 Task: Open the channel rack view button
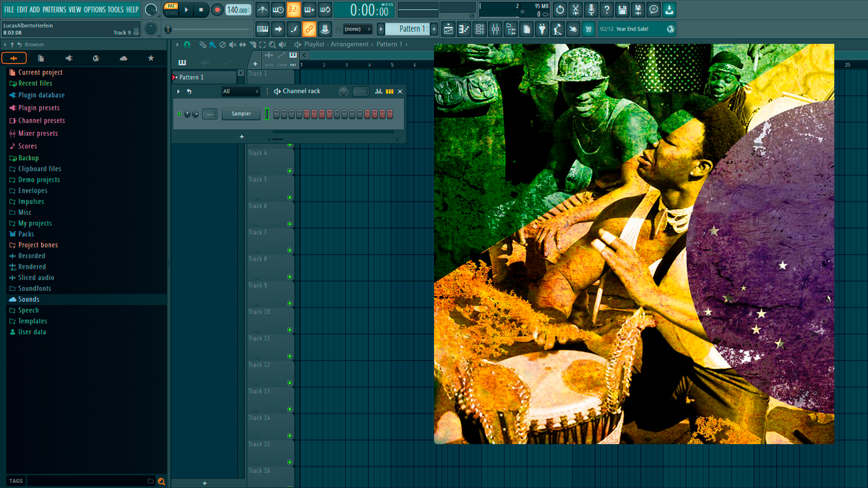(479, 29)
